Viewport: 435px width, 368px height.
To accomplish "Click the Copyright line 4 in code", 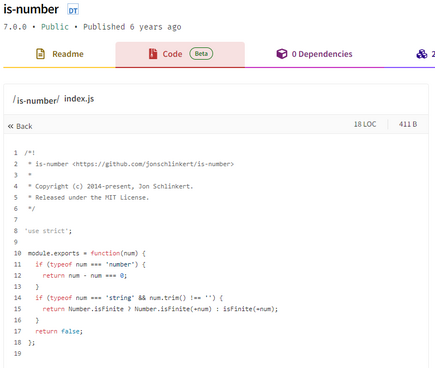I will (x=111, y=186).
